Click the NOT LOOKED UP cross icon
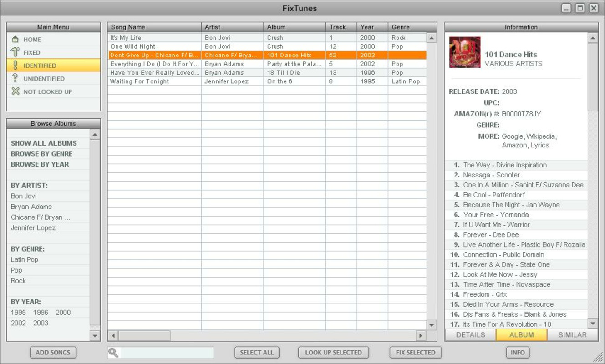This screenshot has height=364, width=605. click(15, 91)
